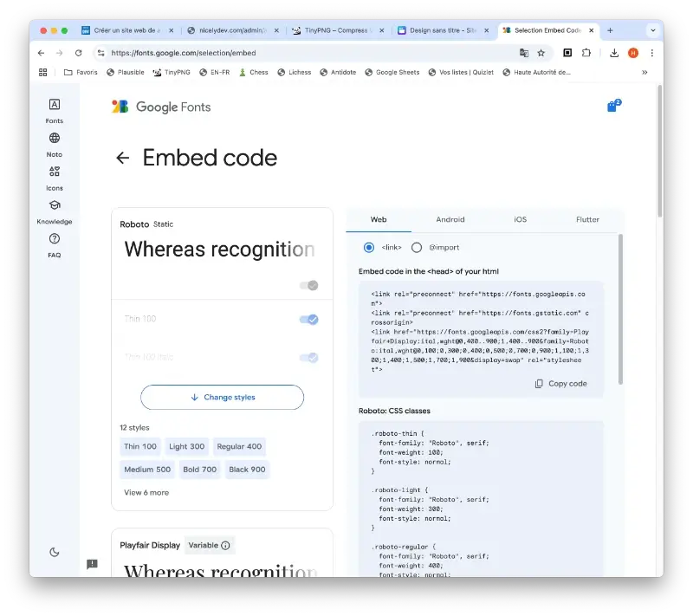Reload the current page
This screenshot has height=616, width=693.
coord(78,53)
